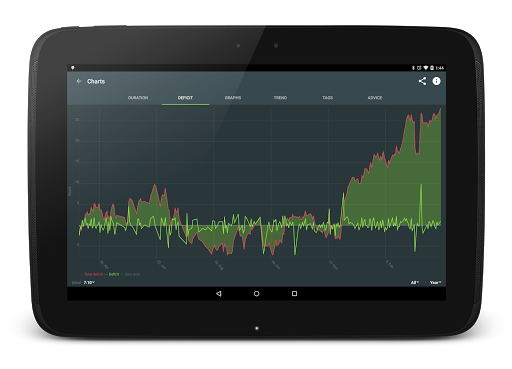Switch to the Duration tab
This screenshot has height=369, width=512.
pos(138,98)
